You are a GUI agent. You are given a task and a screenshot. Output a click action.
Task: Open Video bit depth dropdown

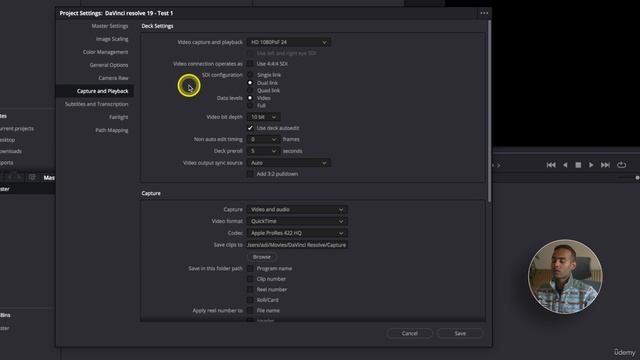click(x=263, y=117)
